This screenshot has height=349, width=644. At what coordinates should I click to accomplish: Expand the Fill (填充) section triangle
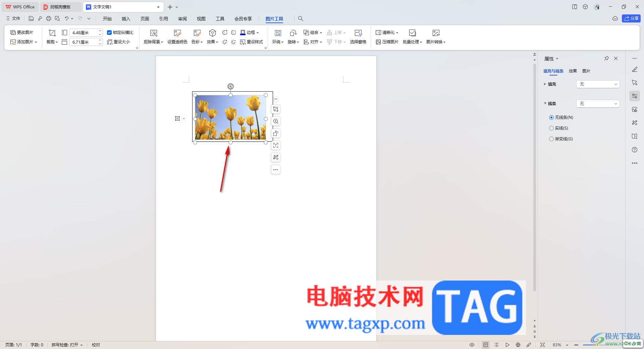tap(545, 84)
